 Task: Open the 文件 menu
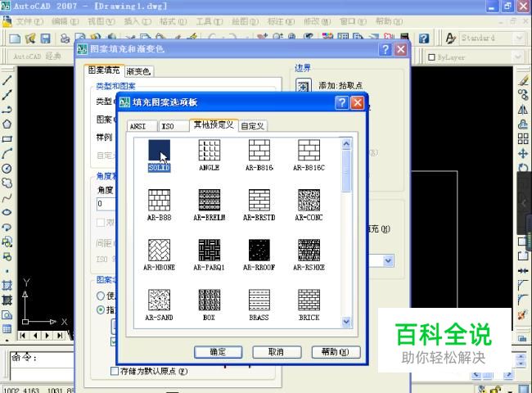[x=29, y=22]
